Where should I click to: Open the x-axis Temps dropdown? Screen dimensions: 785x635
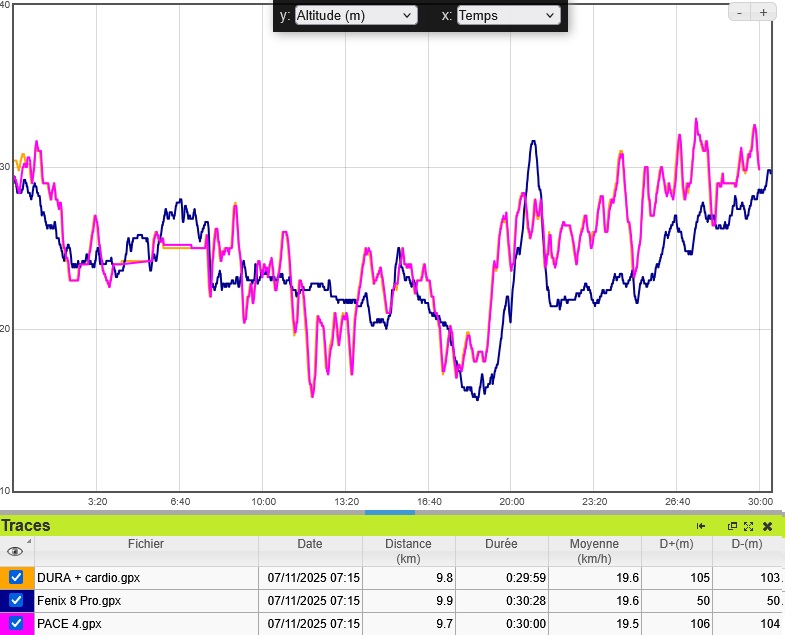[x=508, y=15]
